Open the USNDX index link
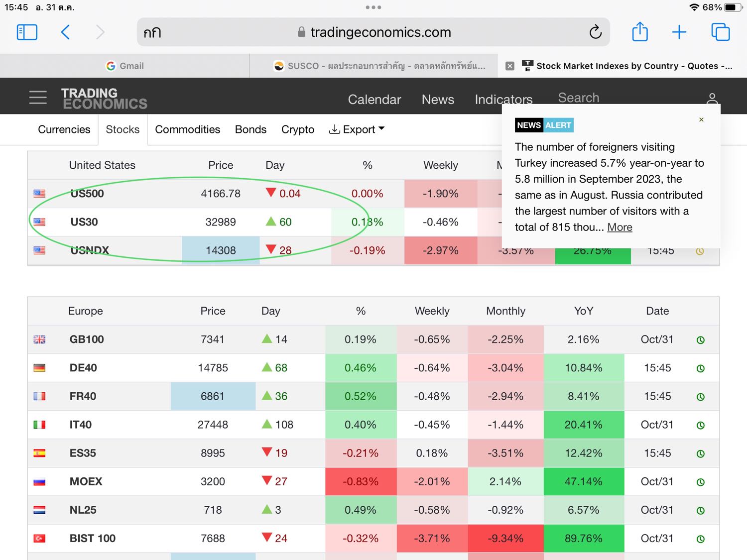 pyautogui.click(x=90, y=250)
